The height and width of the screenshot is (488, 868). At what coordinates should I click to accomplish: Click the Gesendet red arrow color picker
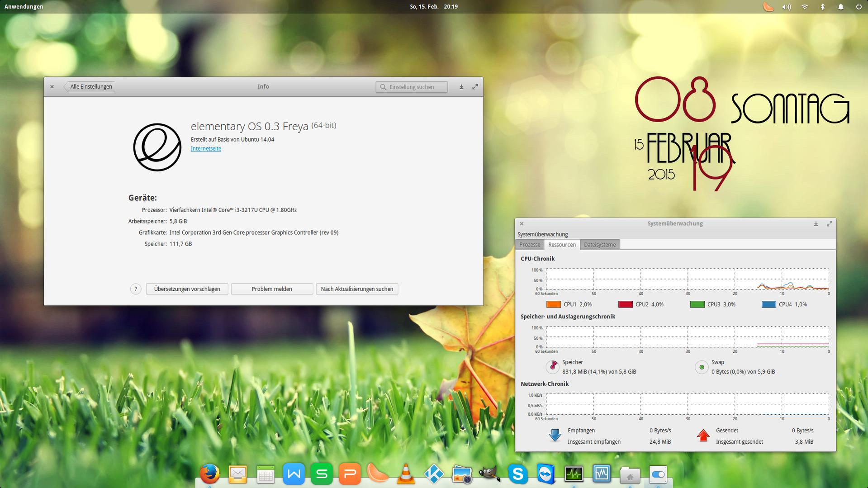point(703,436)
